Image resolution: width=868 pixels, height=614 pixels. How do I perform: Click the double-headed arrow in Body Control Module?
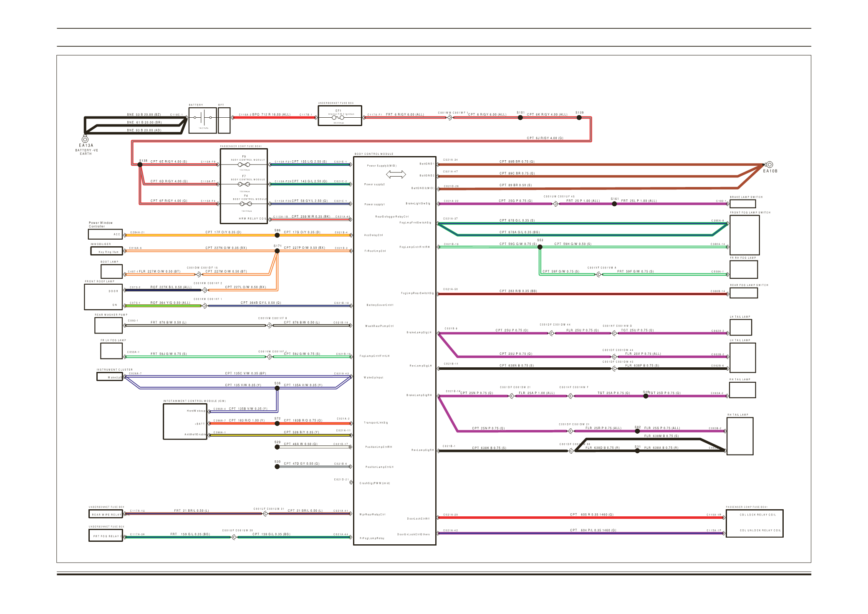click(x=396, y=174)
